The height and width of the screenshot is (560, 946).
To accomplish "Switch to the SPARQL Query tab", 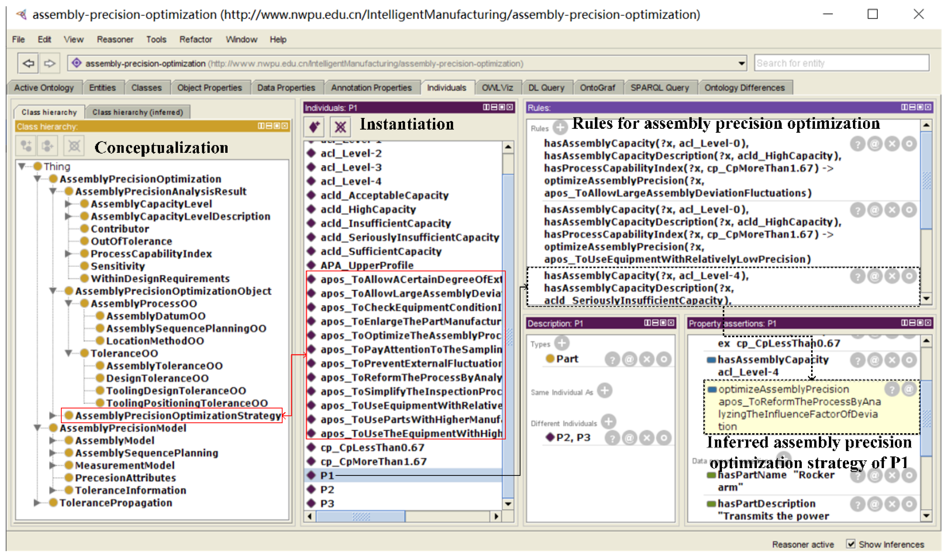I will 659,88.
